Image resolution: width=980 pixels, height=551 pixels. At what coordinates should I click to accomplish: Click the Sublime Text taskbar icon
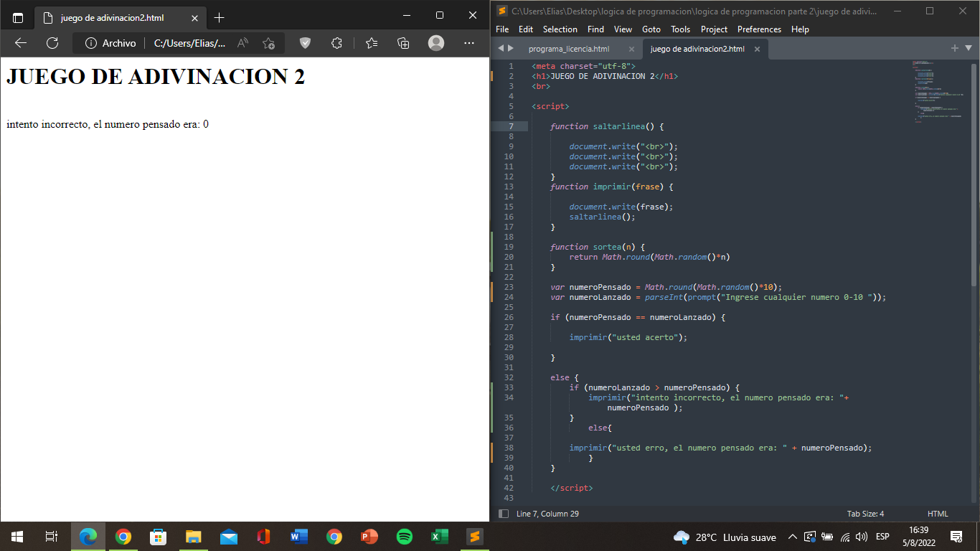tap(474, 537)
